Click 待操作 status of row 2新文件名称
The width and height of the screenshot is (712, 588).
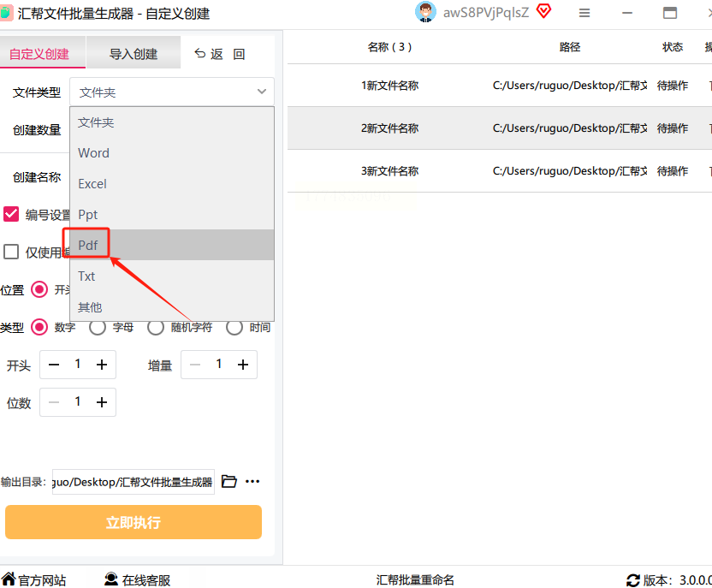pyautogui.click(x=673, y=128)
